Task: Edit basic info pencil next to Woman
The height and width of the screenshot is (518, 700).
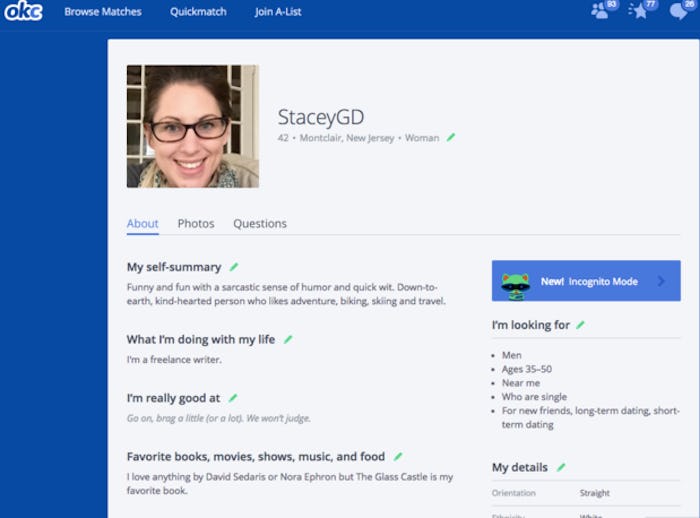Action: [x=451, y=138]
